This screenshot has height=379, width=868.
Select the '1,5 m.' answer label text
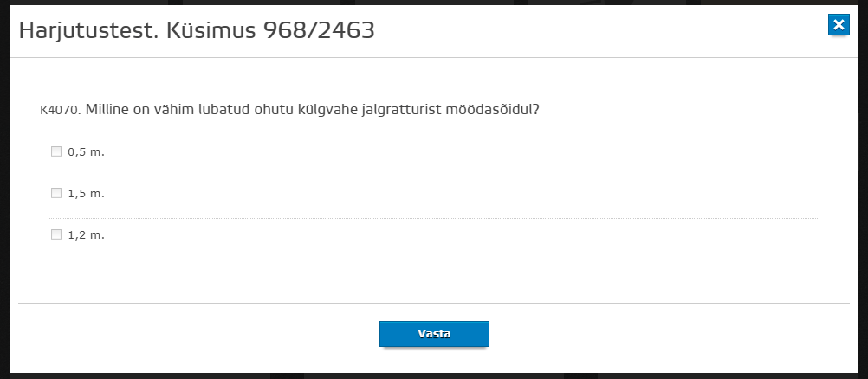tap(87, 193)
